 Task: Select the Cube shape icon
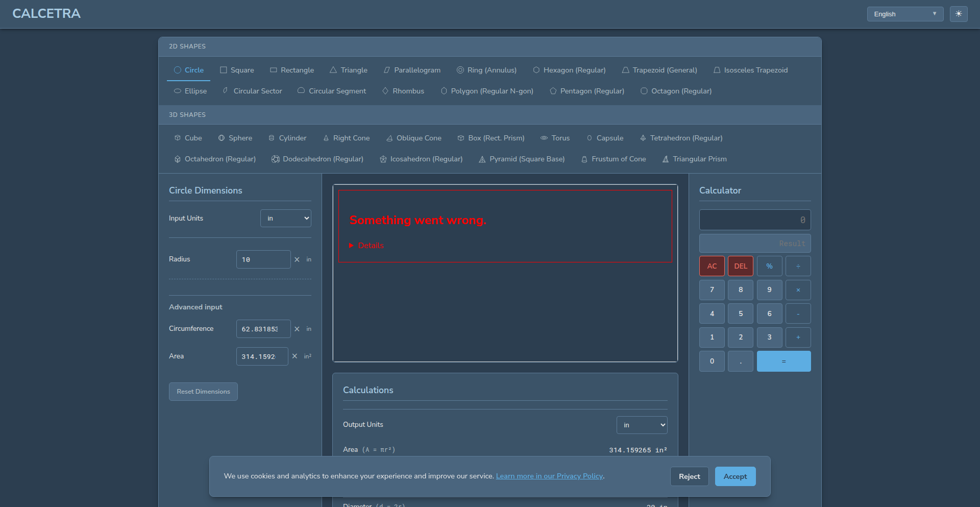point(178,138)
